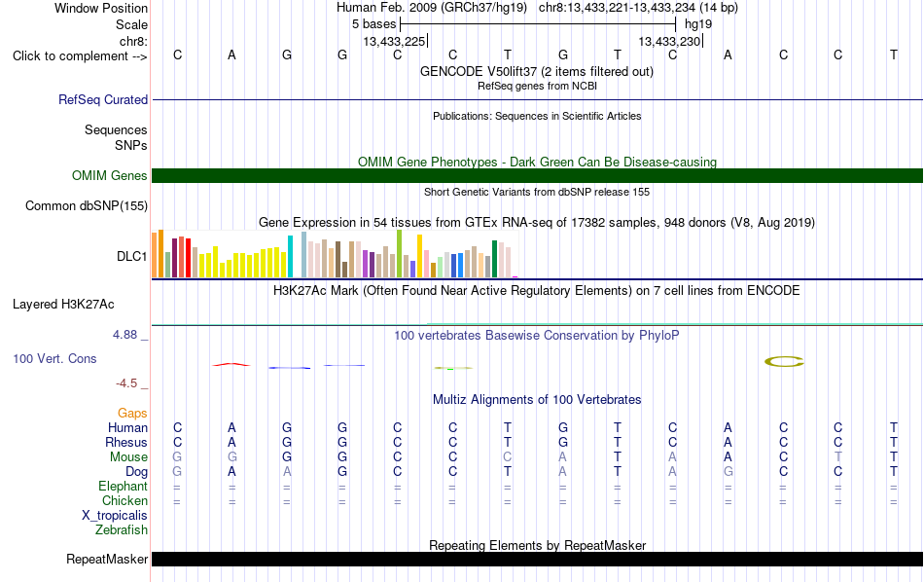
Task: Click the dark green bar in DLC1 expression chart
Action: click(x=494, y=258)
